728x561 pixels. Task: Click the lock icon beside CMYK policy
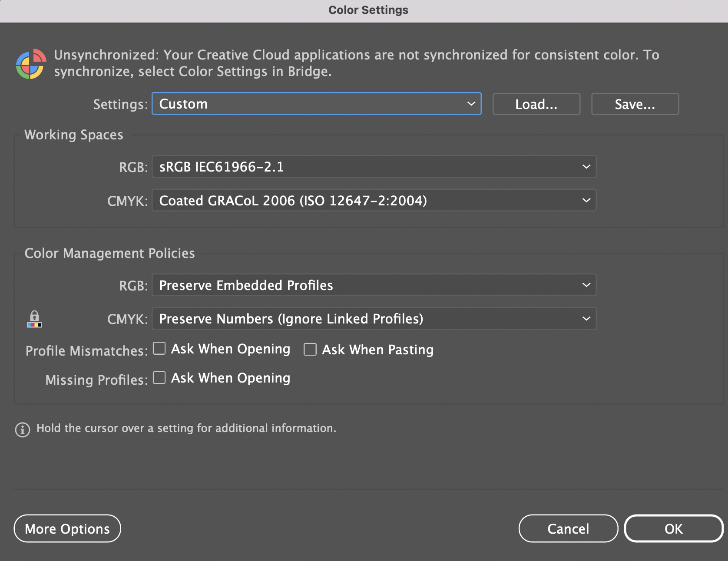pos(35,316)
